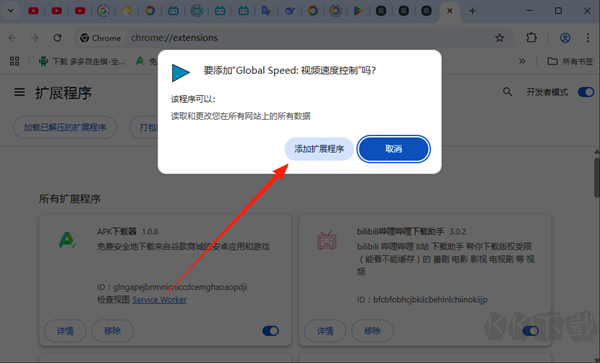Click the green APK下载器 extension icon
The height and width of the screenshot is (363, 600).
click(67, 240)
